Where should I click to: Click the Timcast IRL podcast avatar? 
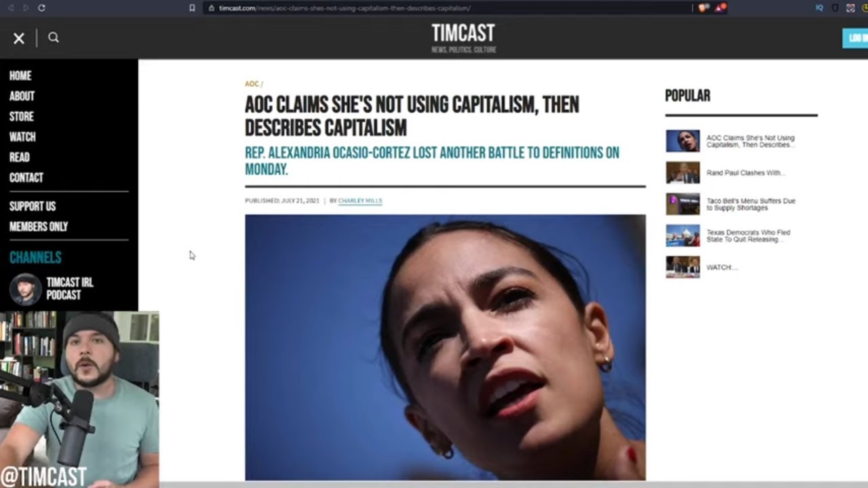pyautogui.click(x=25, y=289)
